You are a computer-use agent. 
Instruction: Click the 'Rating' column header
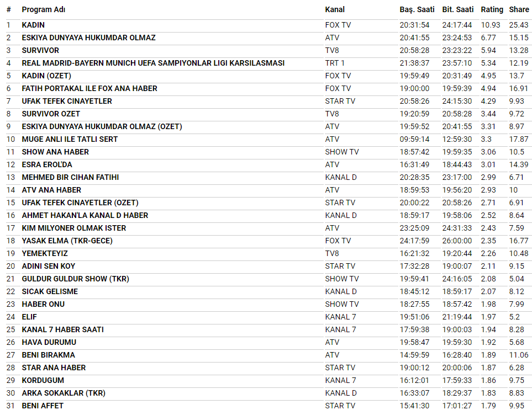click(492, 9)
